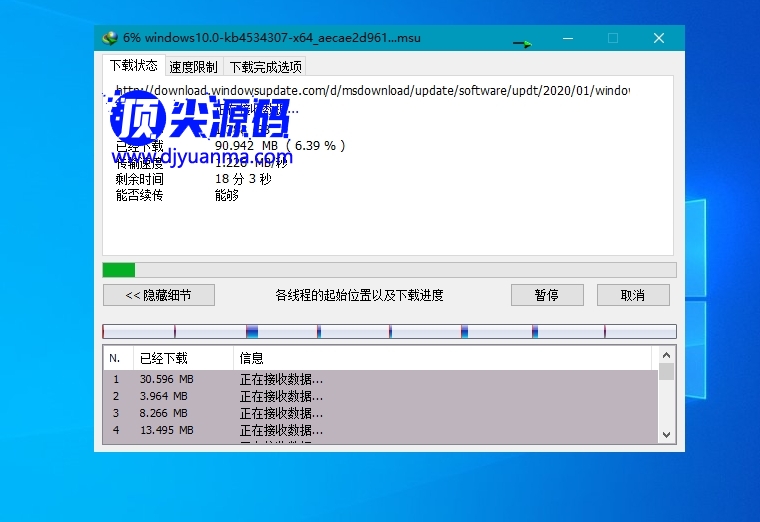Click the maximize window icon
This screenshot has height=522, width=760.
click(x=613, y=38)
